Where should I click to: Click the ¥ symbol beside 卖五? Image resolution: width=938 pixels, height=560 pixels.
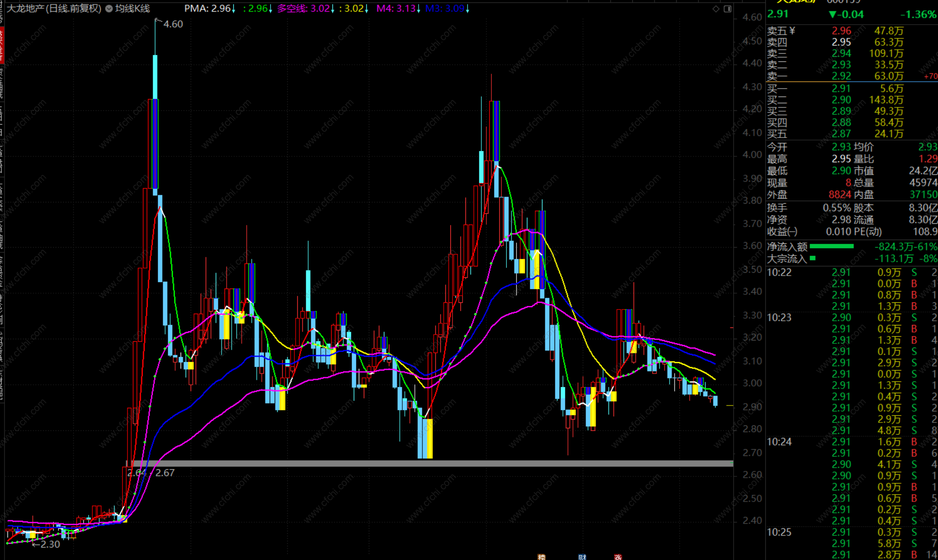(x=792, y=31)
